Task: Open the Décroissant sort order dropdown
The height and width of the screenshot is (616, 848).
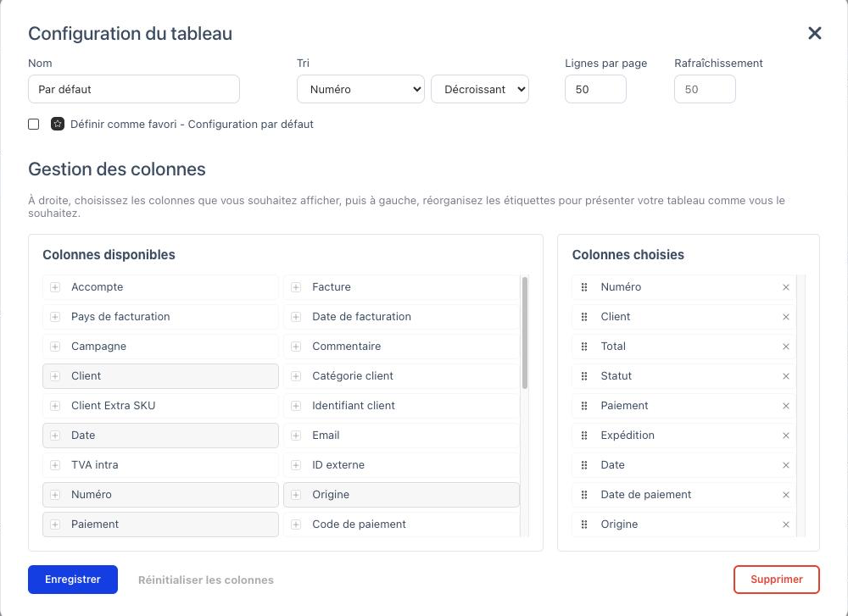Action: point(480,89)
